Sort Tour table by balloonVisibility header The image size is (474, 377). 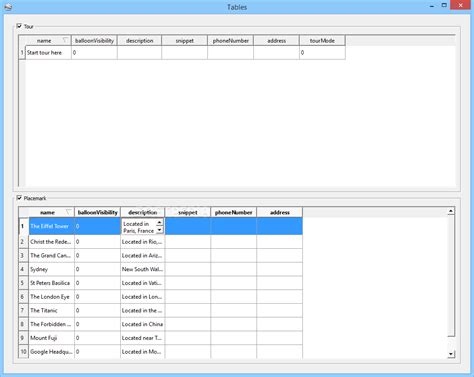point(94,41)
